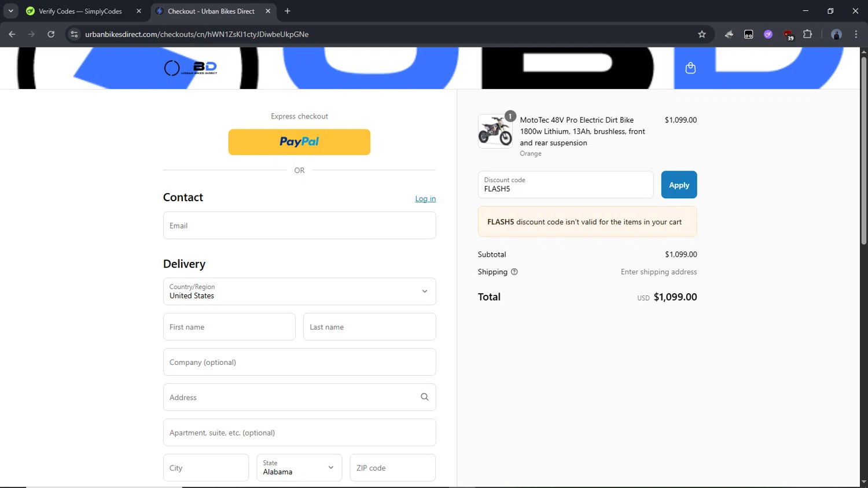
Task: Click the ZIP code field
Action: (392, 468)
